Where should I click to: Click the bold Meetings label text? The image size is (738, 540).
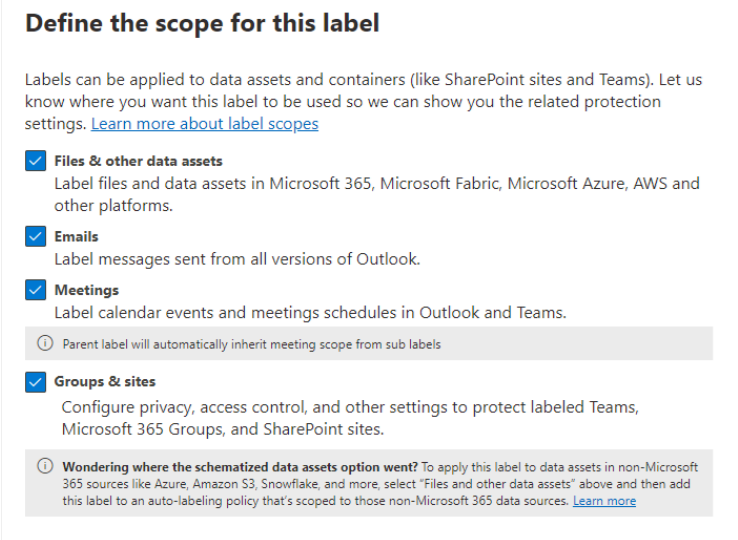[x=86, y=290]
